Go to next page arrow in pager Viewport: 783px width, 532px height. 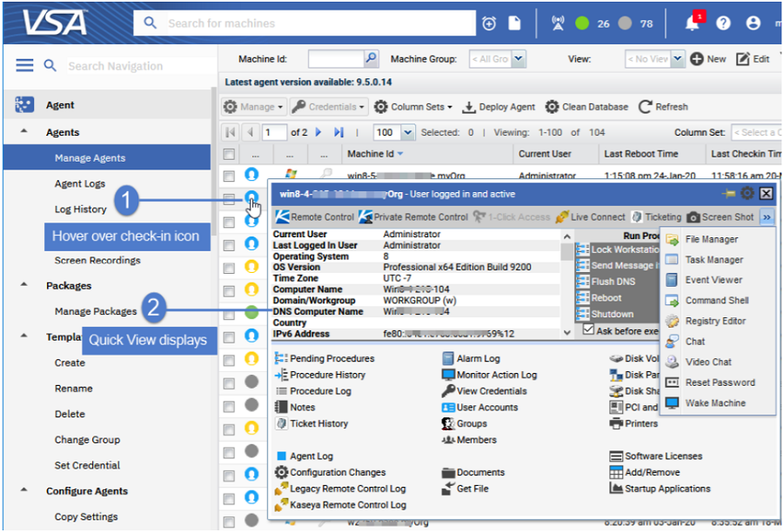coord(319,133)
